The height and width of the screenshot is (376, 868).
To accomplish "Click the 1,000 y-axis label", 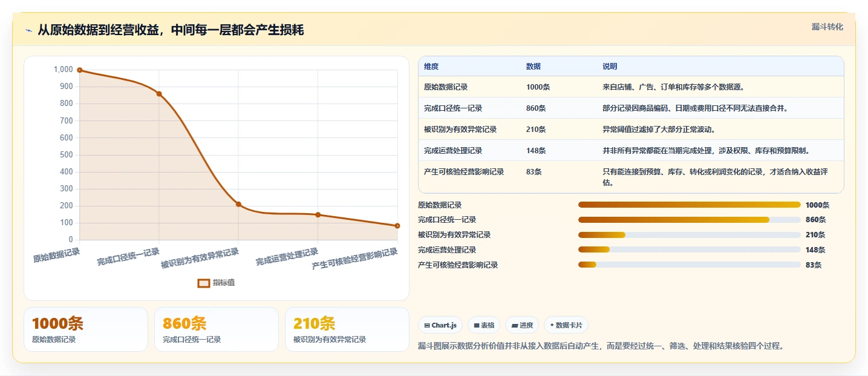I will pos(64,70).
